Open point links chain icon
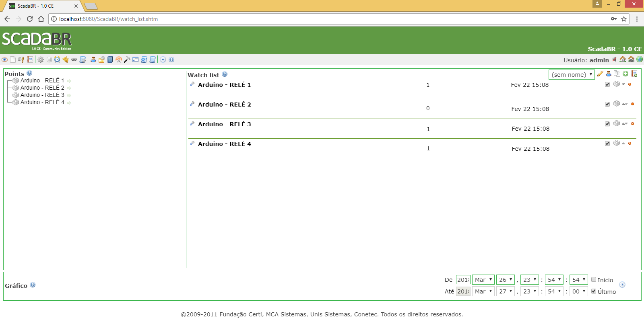This screenshot has height=322, width=644. pos(74,59)
